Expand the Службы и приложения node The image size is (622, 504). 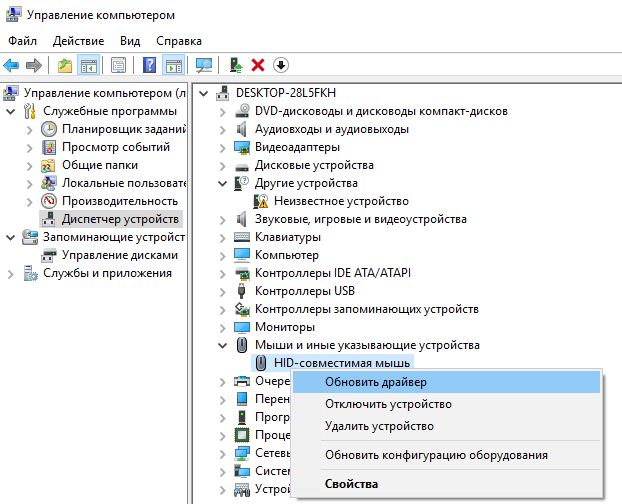[11, 274]
